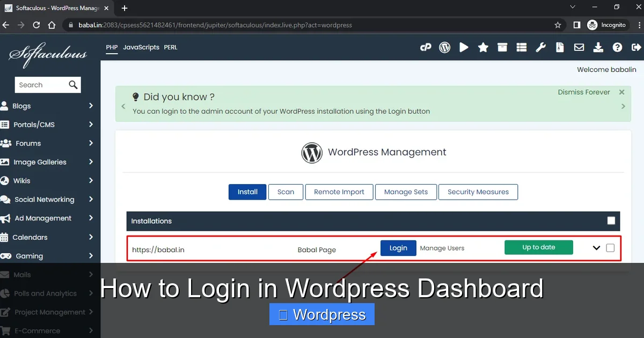The image size is (644, 338).
Task: Click the browser address bar URL
Action: click(x=215, y=25)
